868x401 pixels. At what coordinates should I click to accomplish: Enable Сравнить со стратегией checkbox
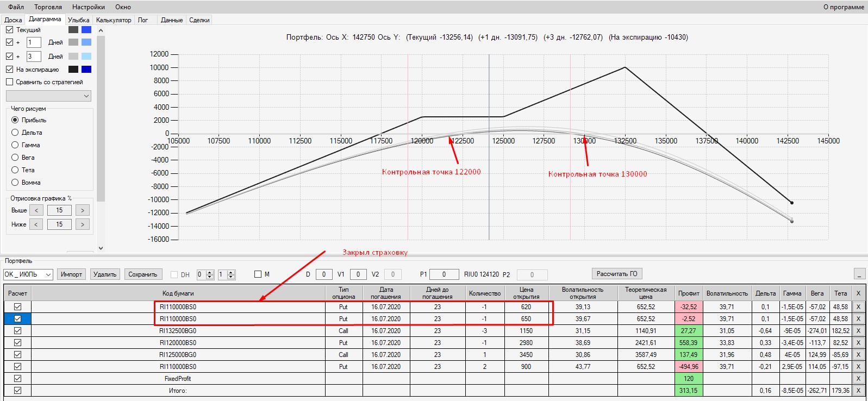(9, 82)
